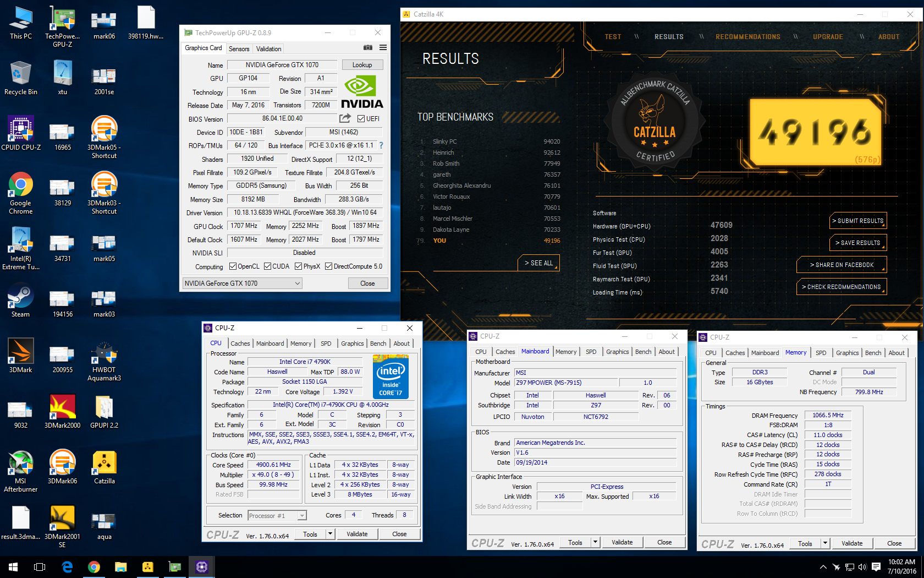
Task: Click Lookup button in GPU-Z
Action: pos(362,65)
